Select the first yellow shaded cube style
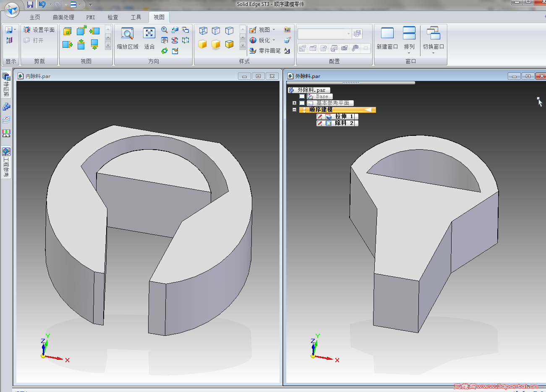 click(x=203, y=44)
